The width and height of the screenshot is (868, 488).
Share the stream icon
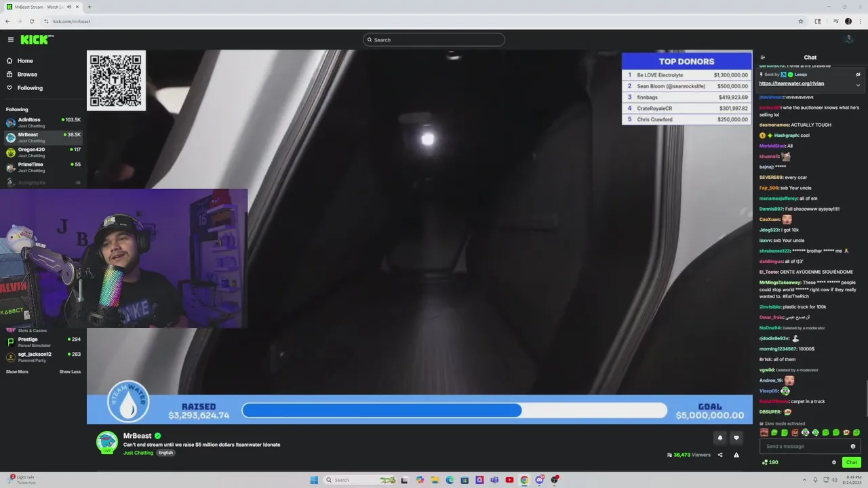tap(720, 455)
